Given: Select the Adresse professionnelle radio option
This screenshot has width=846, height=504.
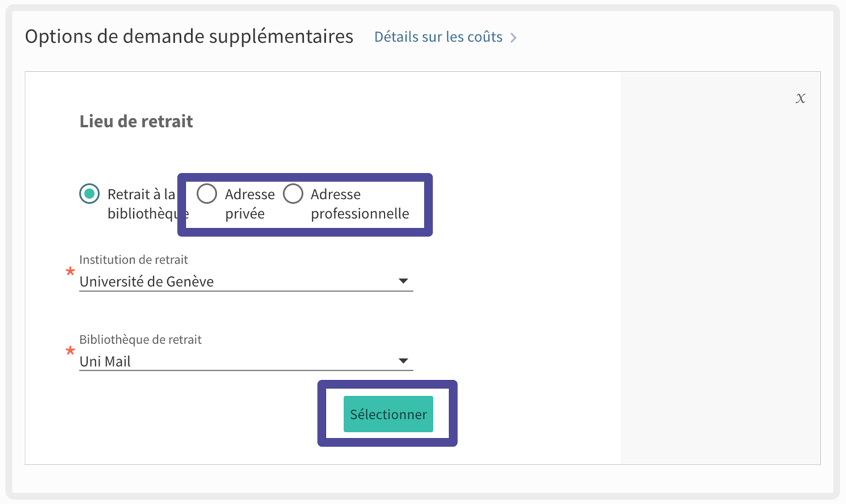Looking at the screenshot, I should point(292,194).
